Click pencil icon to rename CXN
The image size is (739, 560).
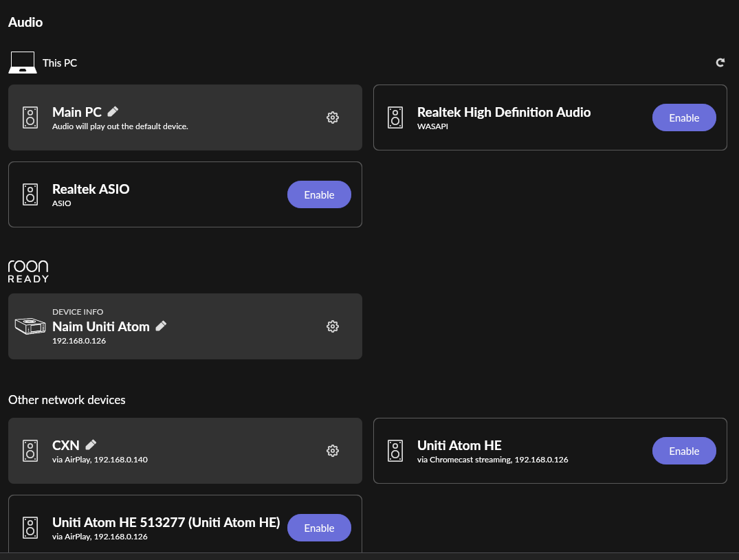tap(91, 445)
